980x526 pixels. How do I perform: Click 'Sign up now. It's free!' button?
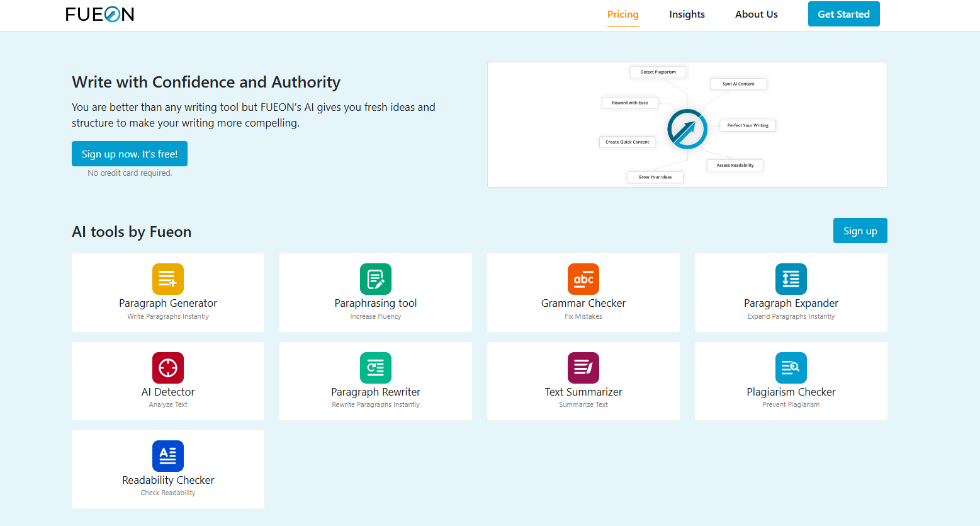[x=130, y=154]
